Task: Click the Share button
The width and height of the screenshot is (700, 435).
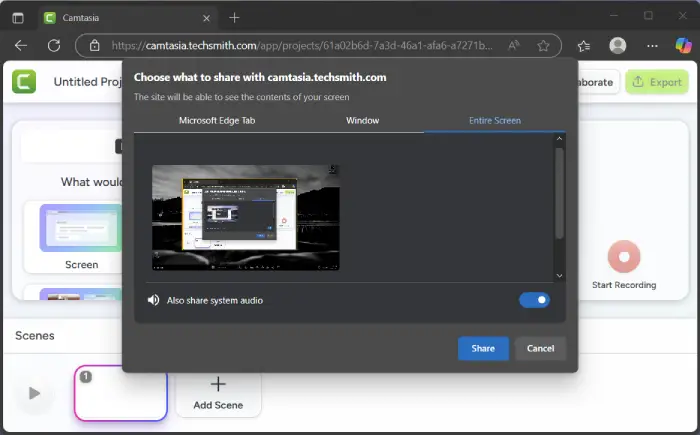Action: click(483, 348)
